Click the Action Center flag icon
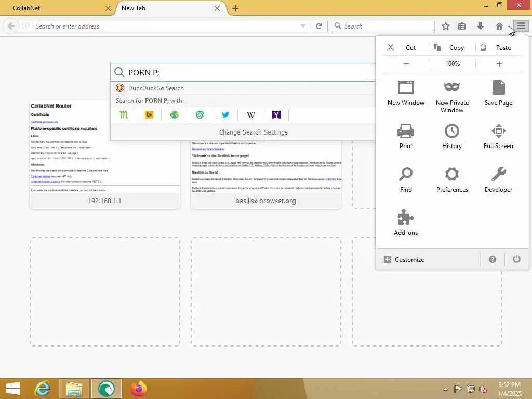The width and height of the screenshot is (532, 399). coord(457,389)
